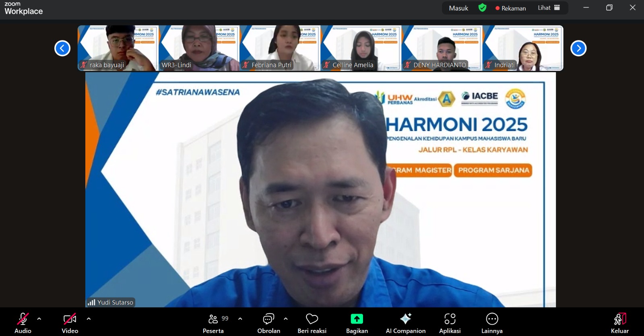Select DENY HARDIANTO video thumbnail
The height and width of the screenshot is (336, 644).
442,48
